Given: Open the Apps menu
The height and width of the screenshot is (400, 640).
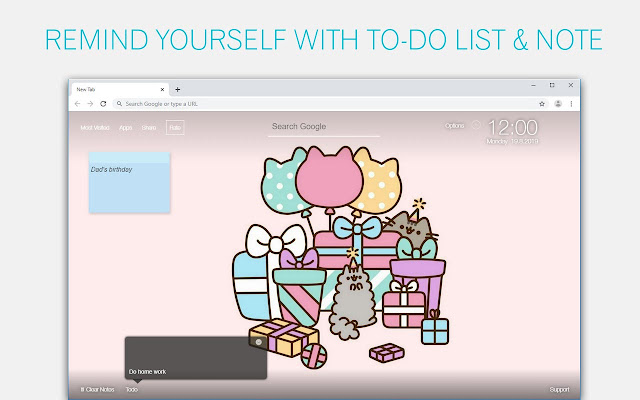Looking at the screenshot, I should 125,128.
